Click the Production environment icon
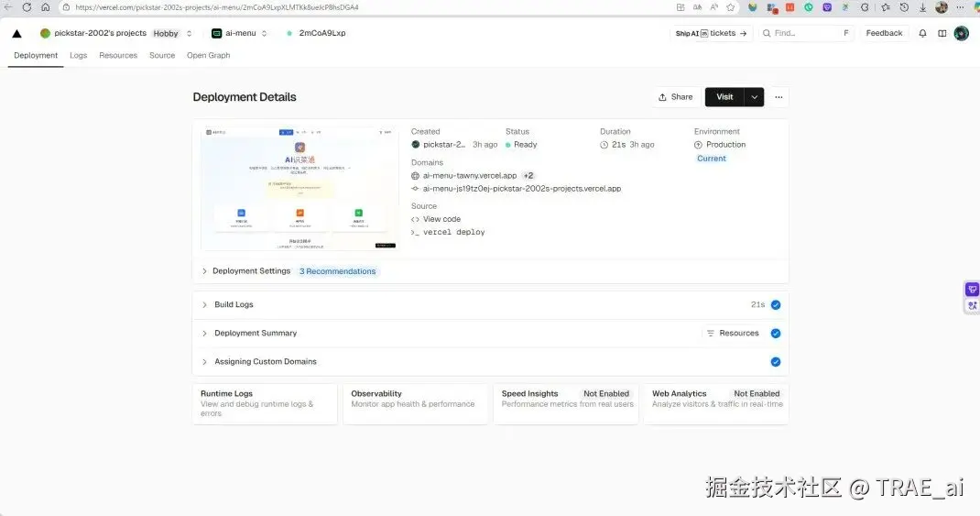The width and height of the screenshot is (980, 516). pos(698,145)
